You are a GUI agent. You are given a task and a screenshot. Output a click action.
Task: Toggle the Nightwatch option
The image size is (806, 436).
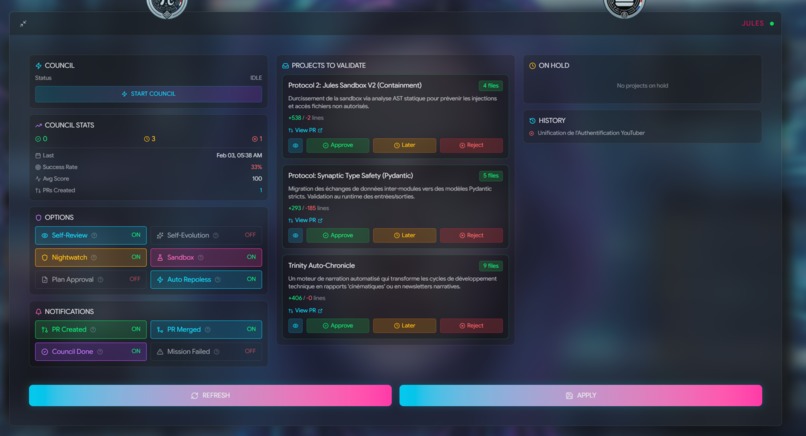[x=91, y=258]
